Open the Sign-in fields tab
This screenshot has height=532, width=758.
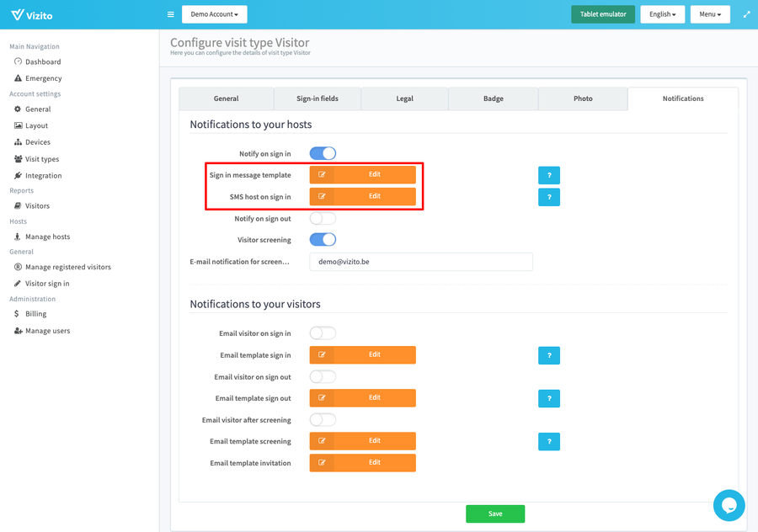[x=318, y=98]
